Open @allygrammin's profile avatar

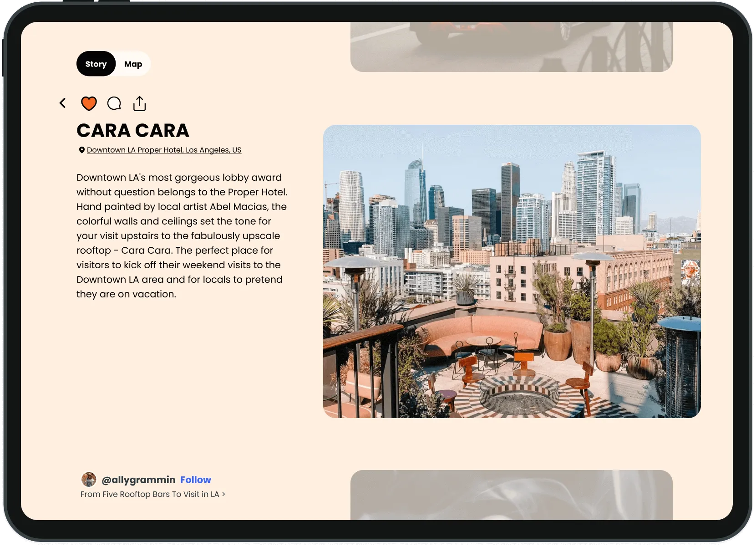(x=89, y=479)
